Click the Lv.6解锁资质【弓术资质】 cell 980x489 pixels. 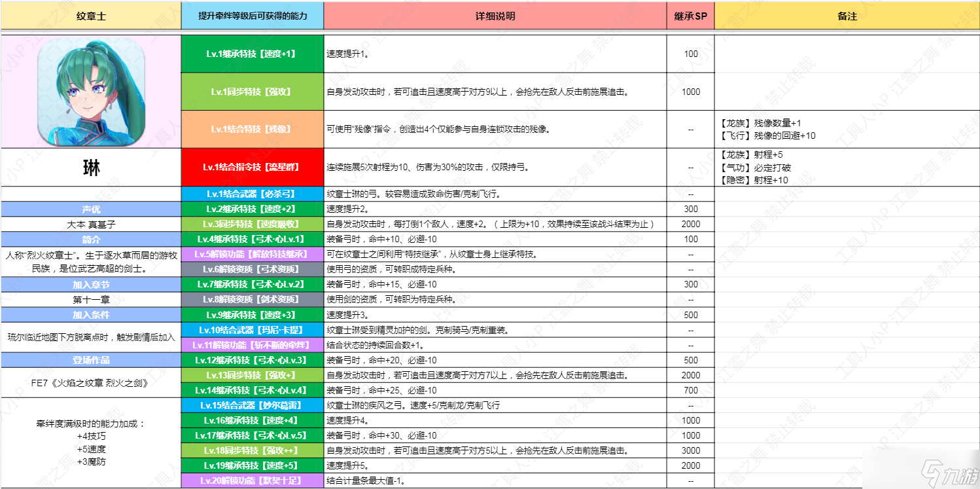coord(253,270)
